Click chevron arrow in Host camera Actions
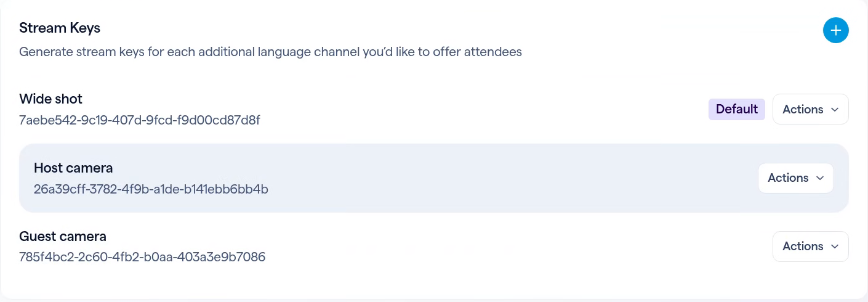This screenshot has height=302, width=868. point(820,178)
